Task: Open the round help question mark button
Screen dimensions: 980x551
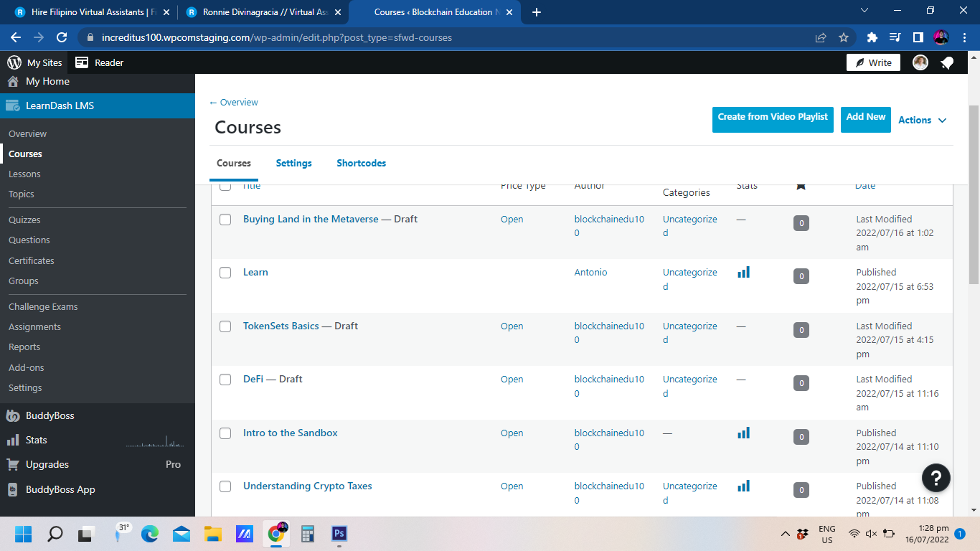Action: click(x=936, y=477)
